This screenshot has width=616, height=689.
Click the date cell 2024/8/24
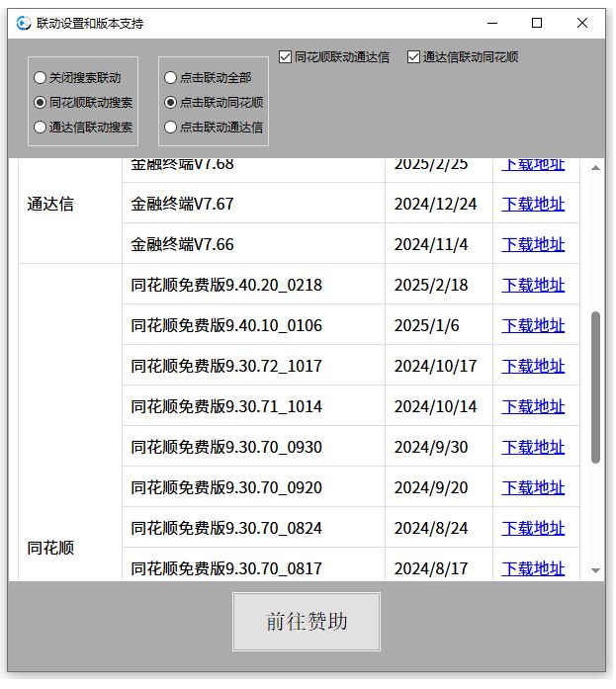439,528
